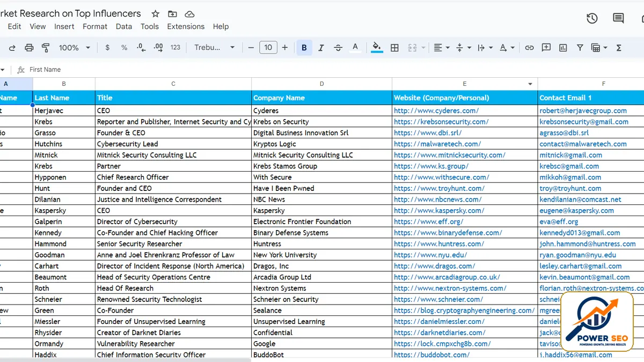
Task: Open functions sigma menu
Action: point(618,48)
